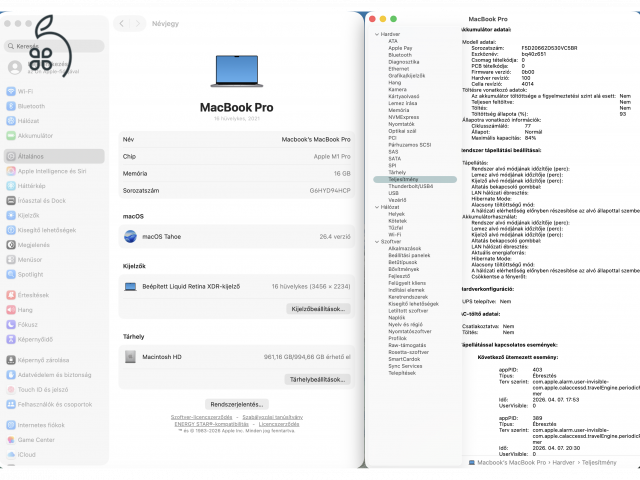Focus the Keresés search field

click(54, 46)
